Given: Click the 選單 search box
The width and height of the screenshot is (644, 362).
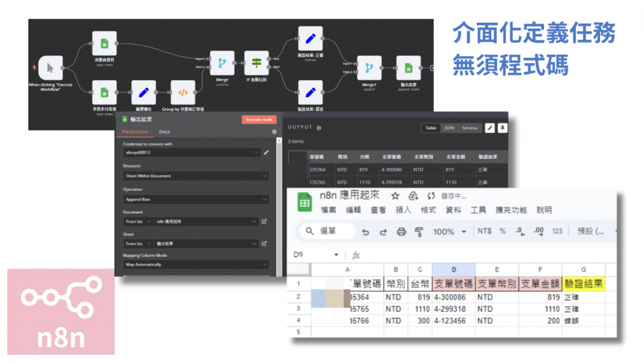Looking at the screenshot, I should coord(327,231).
